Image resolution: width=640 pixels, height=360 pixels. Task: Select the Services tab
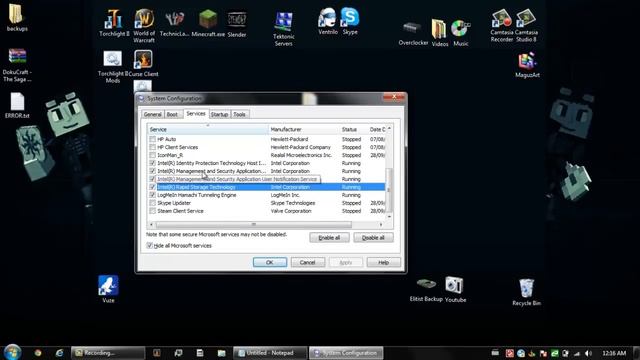pos(196,113)
